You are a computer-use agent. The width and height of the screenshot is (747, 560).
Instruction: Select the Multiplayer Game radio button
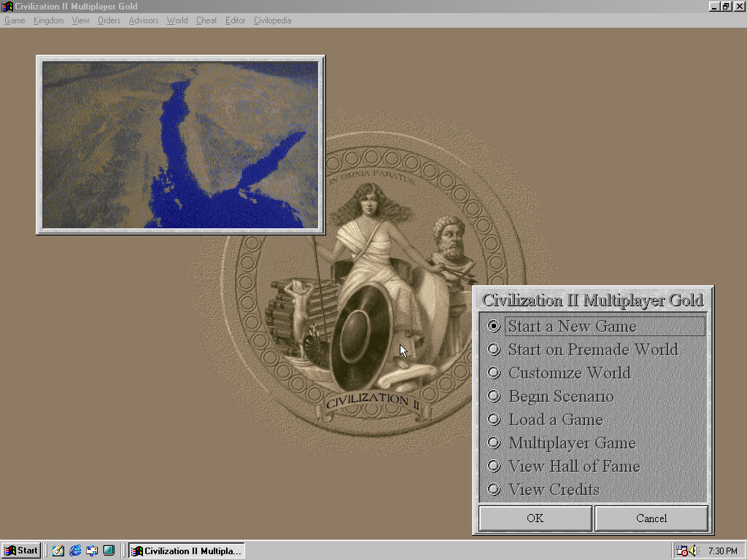point(494,443)
